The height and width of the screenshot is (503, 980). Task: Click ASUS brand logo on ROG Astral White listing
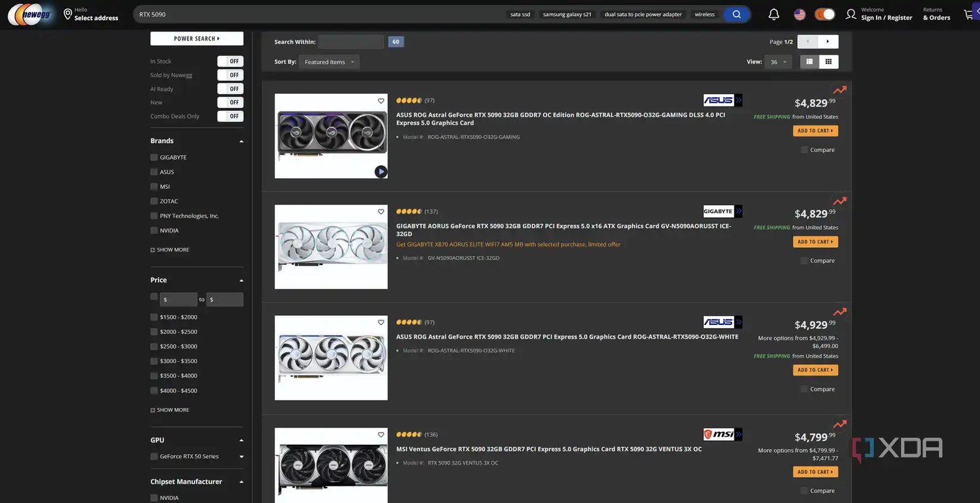tap(723, 322)
